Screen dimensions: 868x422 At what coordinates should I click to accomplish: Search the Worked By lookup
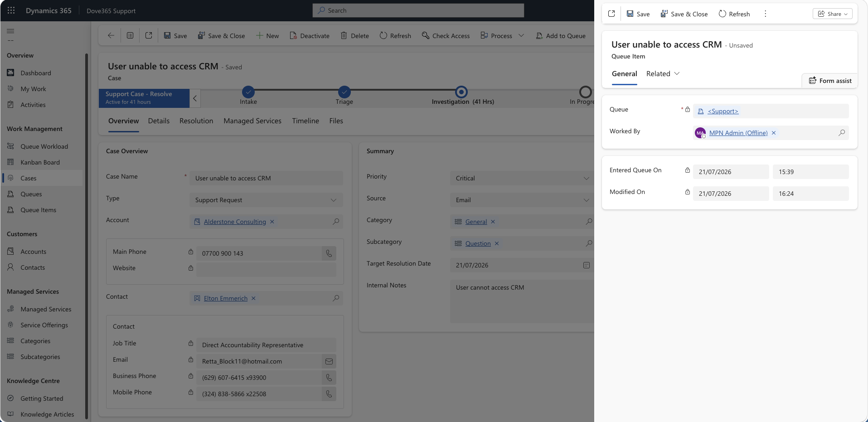point(842,133)
